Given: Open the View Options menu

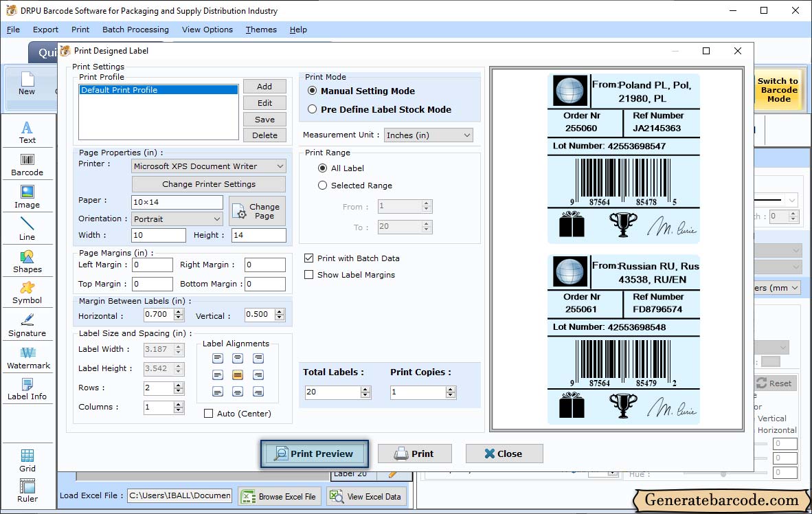Looking at the screenshot, I should point(207,30).
